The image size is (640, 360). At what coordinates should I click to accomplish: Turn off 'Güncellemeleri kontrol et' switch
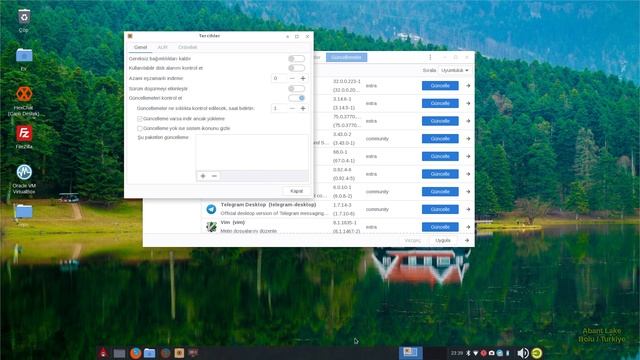click(x=296, y=98)
